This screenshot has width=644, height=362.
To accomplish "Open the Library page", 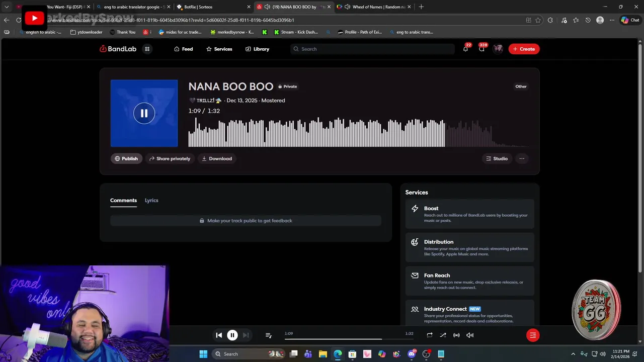I will pos(257,49).
